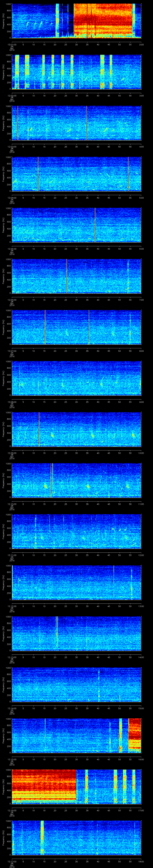This screenshot has width=153, height=868.
Task: Click the 2:00 end time label
Action: coord(141,44)
